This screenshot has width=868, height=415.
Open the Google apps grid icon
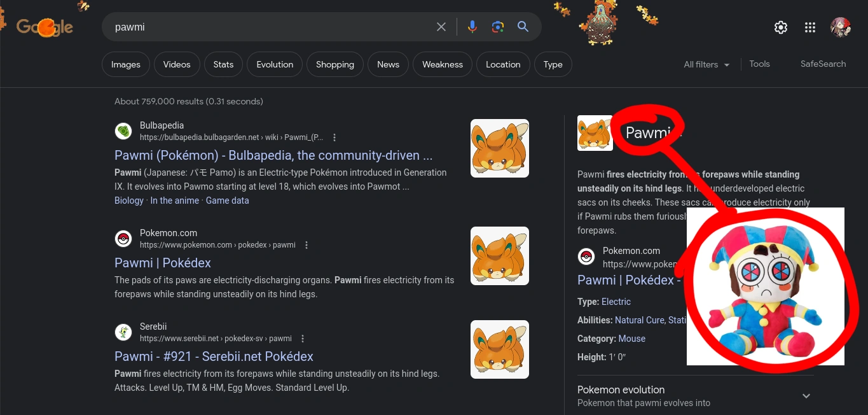pos(809,27)
